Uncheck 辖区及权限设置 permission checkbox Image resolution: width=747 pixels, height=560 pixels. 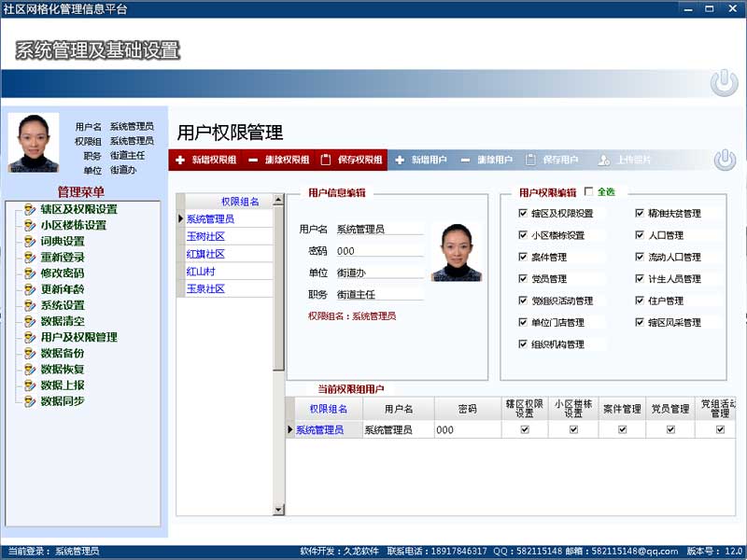pos(523,213)
